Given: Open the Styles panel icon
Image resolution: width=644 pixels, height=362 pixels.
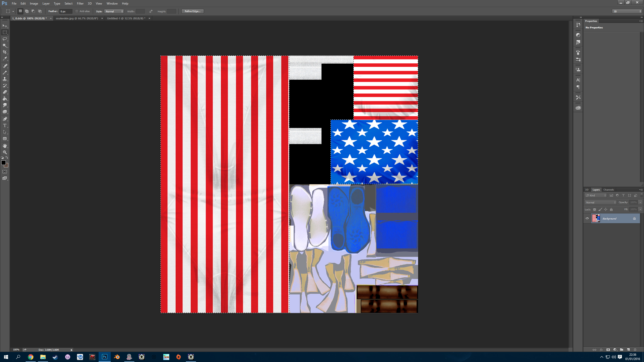Looking at the screenshot, I should 578,42.
